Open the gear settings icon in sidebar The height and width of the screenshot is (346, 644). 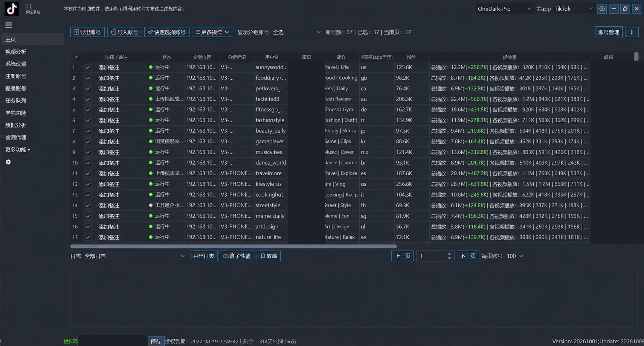[8, 162]
